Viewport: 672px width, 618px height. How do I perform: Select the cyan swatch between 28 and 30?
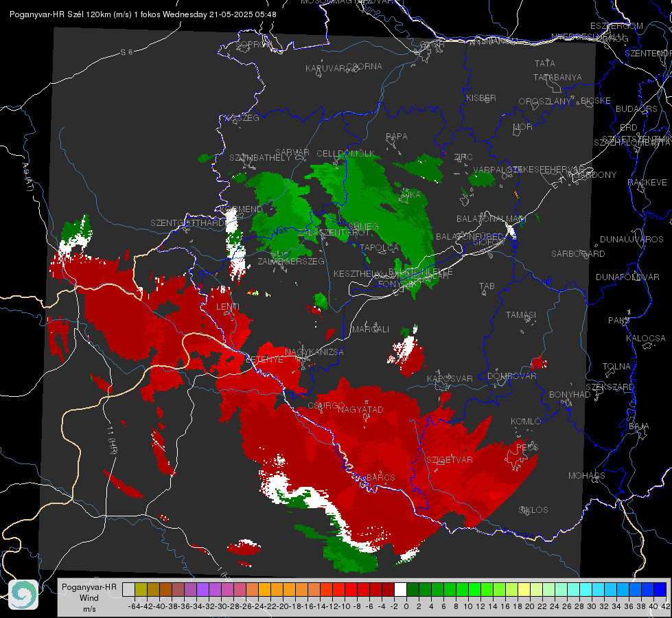(586, 590)
